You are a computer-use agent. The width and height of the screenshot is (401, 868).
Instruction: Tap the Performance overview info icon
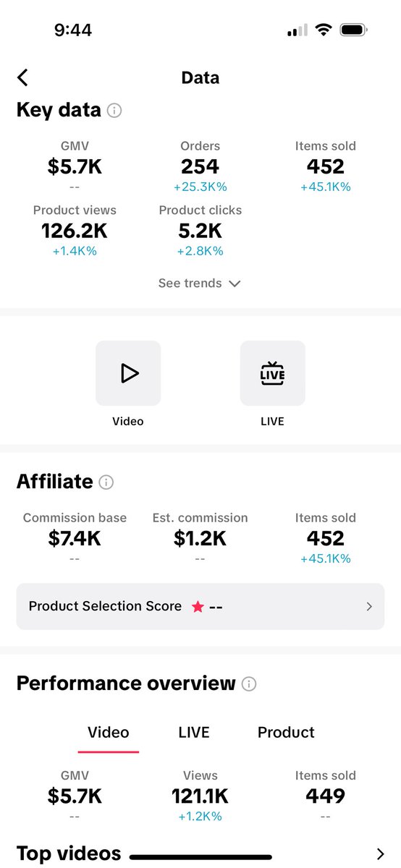point(249,684)
